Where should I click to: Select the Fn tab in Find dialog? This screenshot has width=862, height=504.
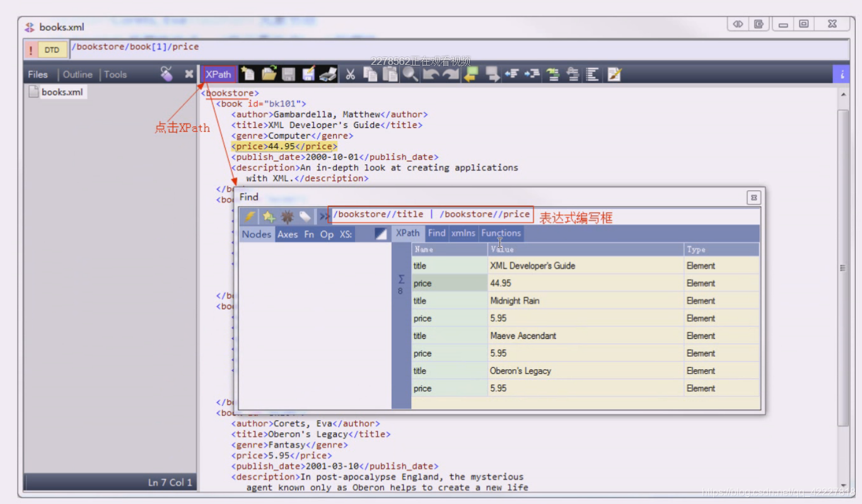(x=309, y=234)
